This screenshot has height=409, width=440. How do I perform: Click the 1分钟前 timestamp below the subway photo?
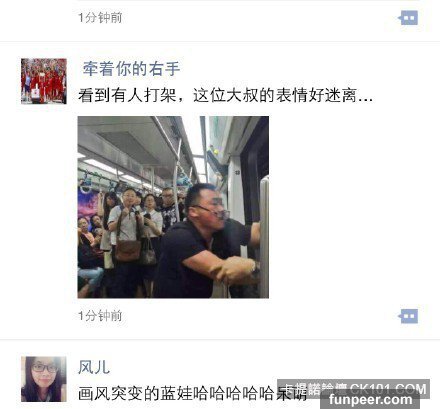pos(100,316)
